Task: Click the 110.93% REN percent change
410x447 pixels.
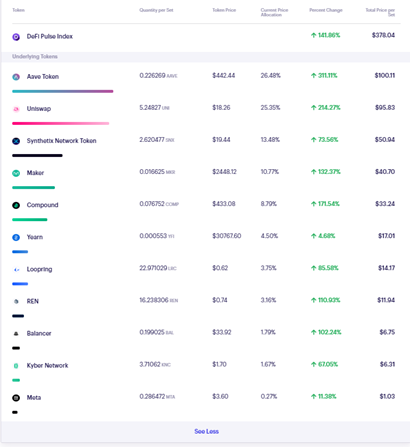Action: pos(325,300)
